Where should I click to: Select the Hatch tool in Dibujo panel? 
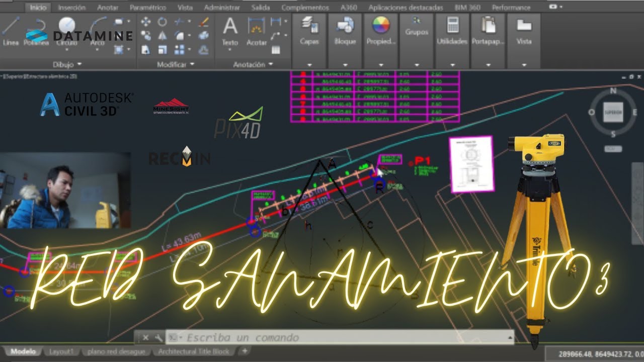[x=119, y=49]
